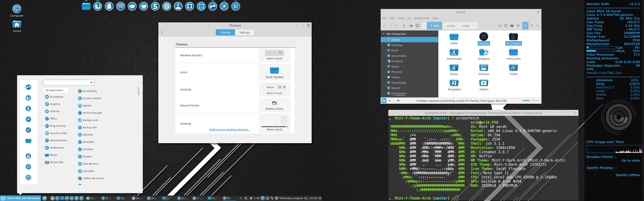Viewport: 644px width, 201px height.
Task: Switch file manager to list view
Action: 531,26
